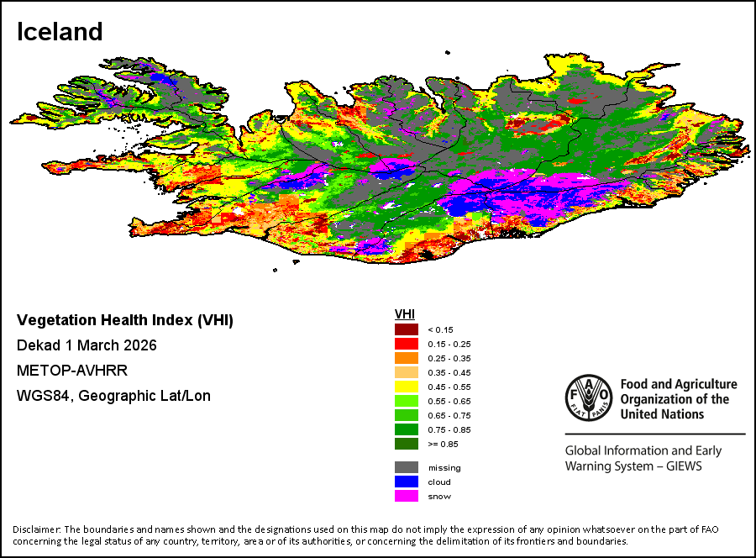
Task: Click the green 0.65 - 0.75 swatch
Action: [x=407, y=415]
